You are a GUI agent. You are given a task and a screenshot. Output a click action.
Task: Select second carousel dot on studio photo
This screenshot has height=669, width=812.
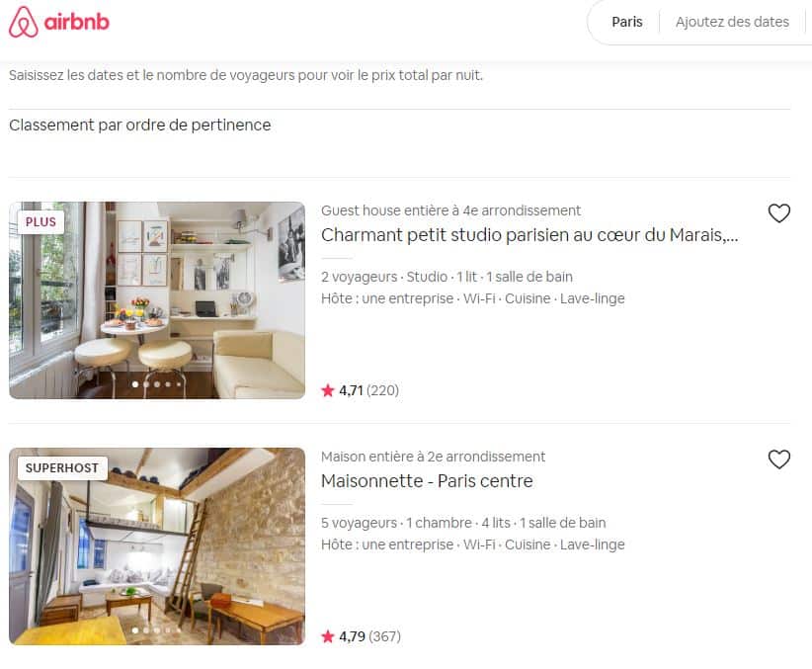(x=146, y=384)
